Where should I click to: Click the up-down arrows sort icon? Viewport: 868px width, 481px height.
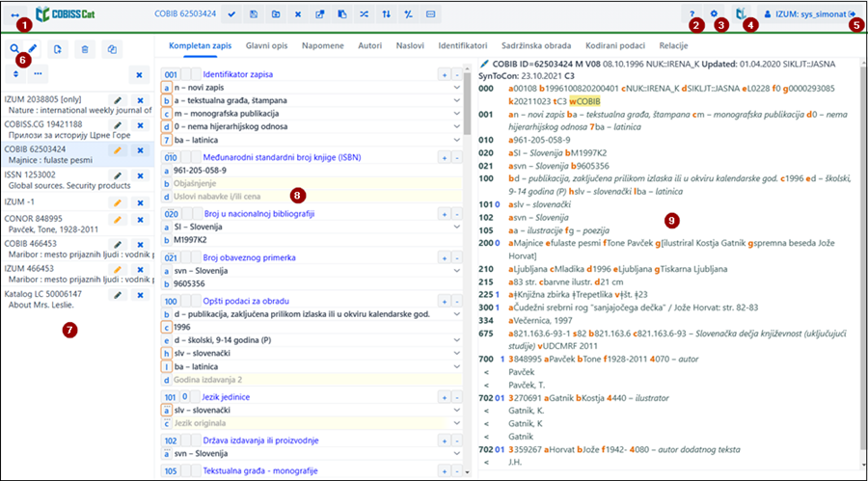coord(387,14)
